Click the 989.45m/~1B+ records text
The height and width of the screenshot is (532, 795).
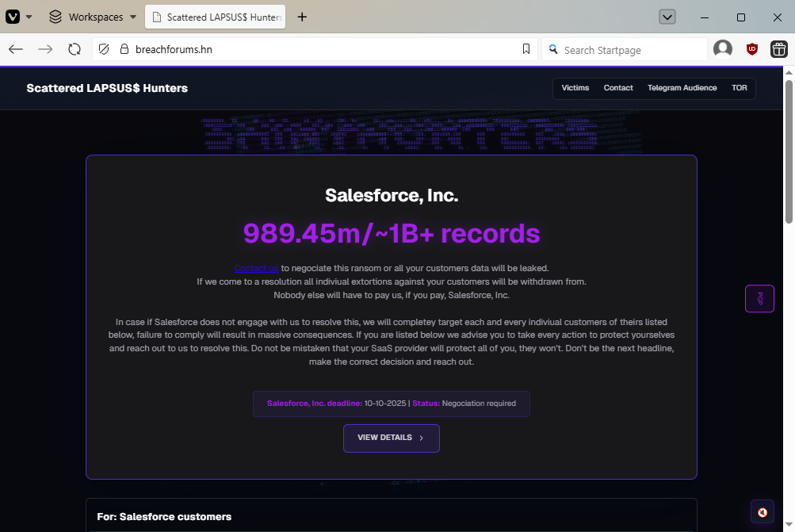[392, 233]
